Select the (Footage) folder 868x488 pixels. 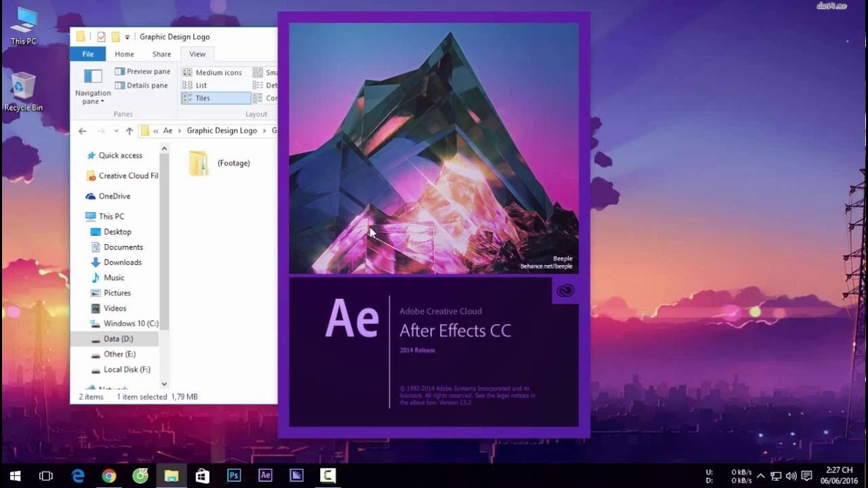[x=219, y=163]
